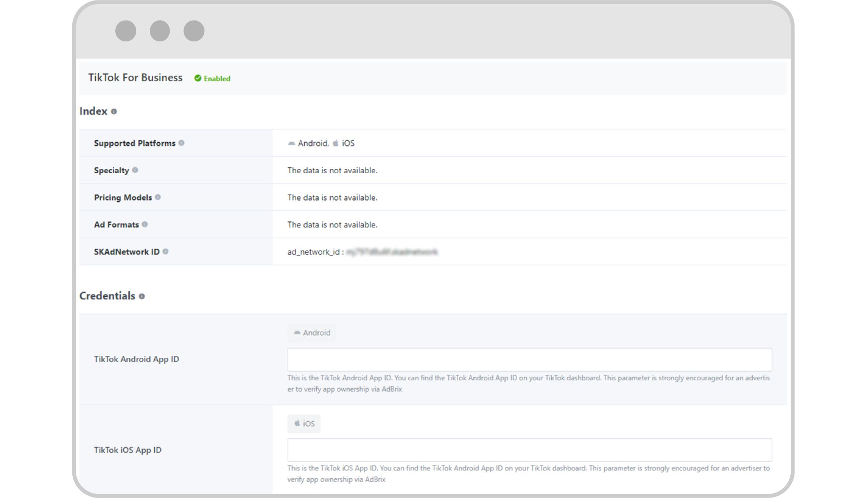Click the info icon next to Index

[114, 111]
